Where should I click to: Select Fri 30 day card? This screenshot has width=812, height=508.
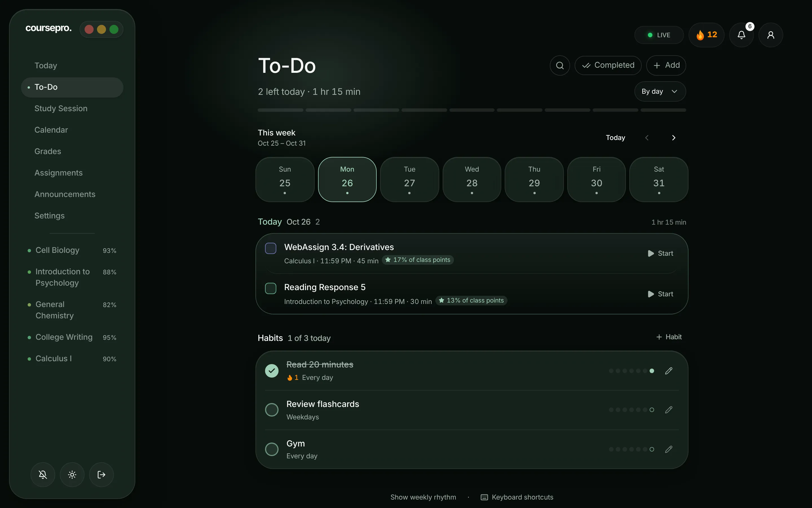click(x=596, y=179)
